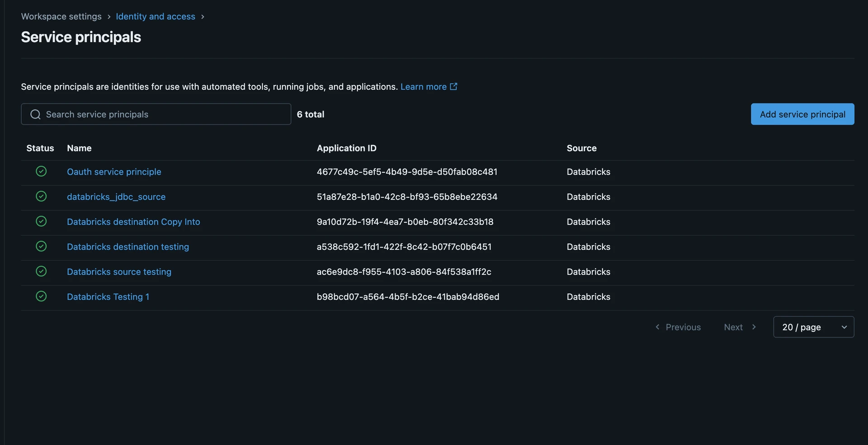Viewport: 868px width, 445px height.
Task: Click Source cell for databricks_jdbc_source row
Action: click(x=589, y=197)
